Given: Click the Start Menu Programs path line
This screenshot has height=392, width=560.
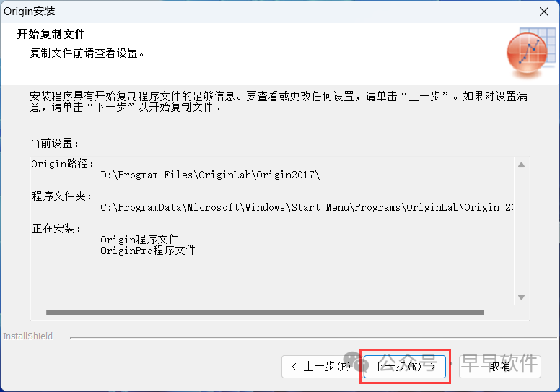Looking at the screenshot, I should 307,207.
